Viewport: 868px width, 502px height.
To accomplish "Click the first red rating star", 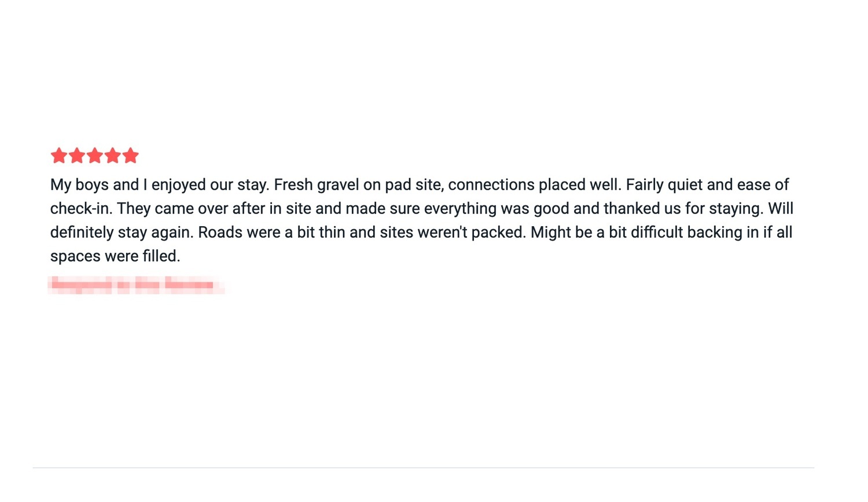I will coord(58,156).
